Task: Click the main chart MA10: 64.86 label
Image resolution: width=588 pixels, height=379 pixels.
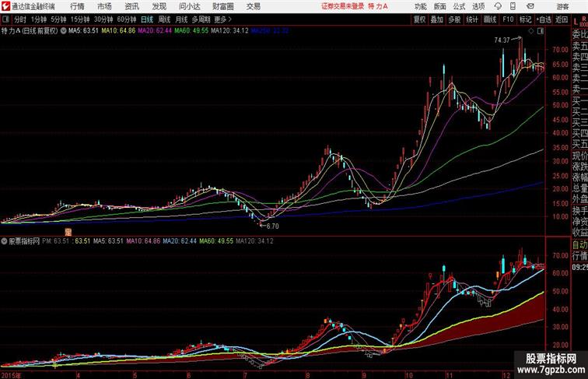Action: 118,31
